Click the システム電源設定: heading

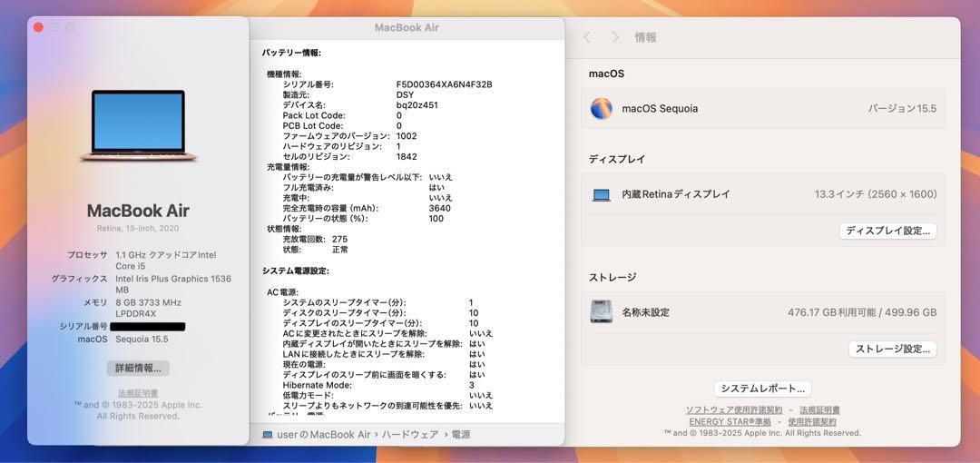pos(296,271)
